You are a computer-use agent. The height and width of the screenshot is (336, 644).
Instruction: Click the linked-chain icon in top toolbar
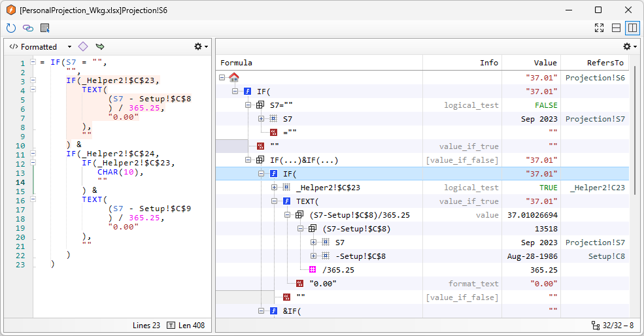pyautogui.click(x=27, y=28)
